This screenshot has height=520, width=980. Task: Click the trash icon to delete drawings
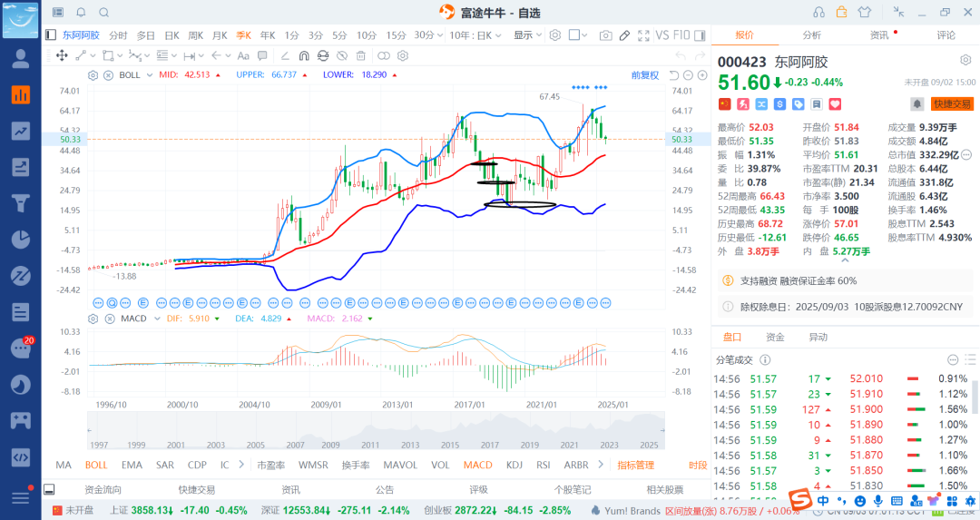(361, 55)
